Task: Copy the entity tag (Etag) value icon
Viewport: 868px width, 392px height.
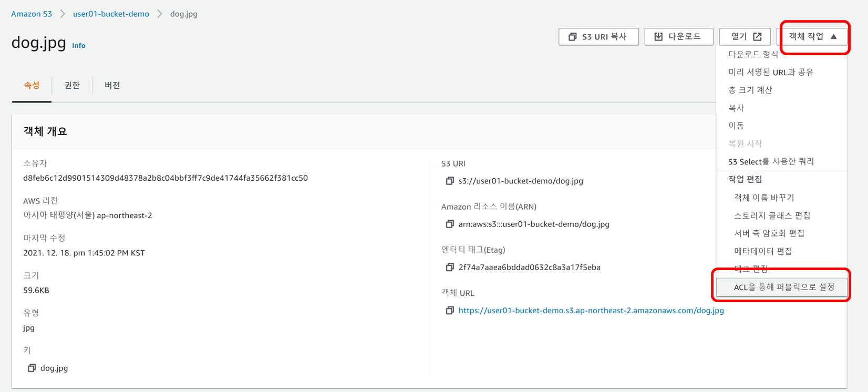Action: (x=450, y=267)
